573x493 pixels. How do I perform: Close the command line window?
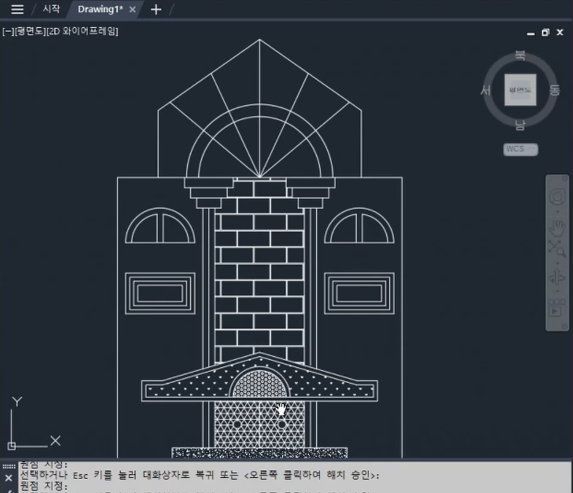coord(8,478)
